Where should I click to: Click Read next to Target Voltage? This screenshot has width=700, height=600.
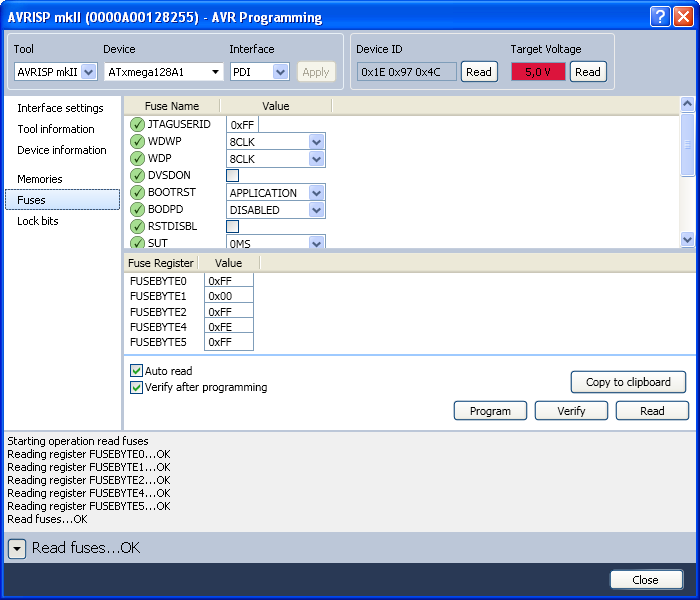tap(588, 72)
